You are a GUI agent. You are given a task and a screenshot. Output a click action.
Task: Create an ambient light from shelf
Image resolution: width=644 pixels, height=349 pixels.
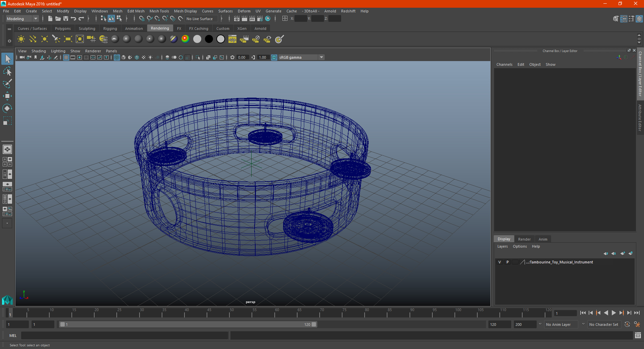click(x=21, y=39)
